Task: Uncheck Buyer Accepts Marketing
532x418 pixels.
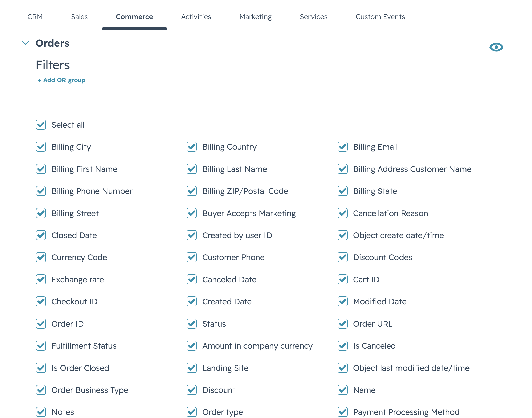Action: [192, 213]
